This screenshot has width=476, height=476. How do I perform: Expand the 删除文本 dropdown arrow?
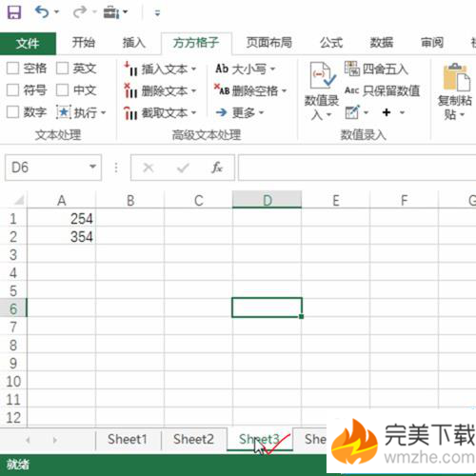tap(193, 91)
